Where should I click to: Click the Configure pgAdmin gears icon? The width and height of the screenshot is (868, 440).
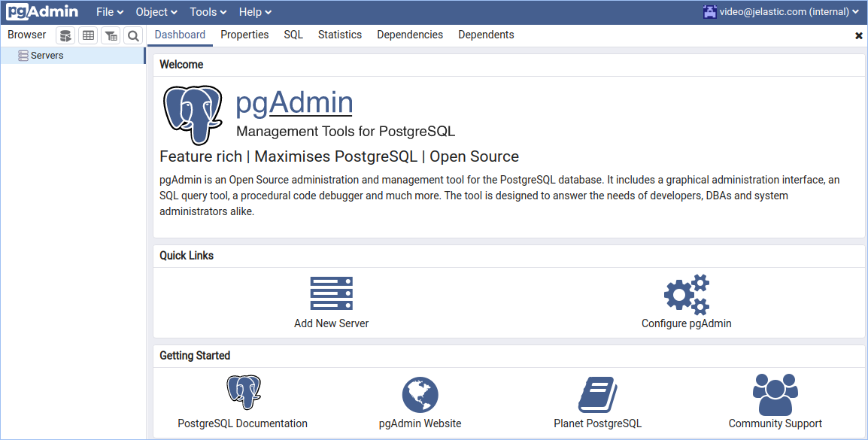(x=687, y=294)
